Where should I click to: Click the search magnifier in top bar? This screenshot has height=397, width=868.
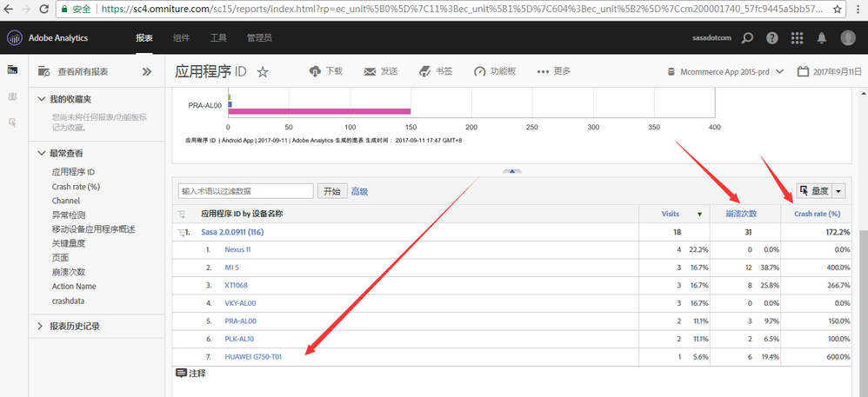[748, 38]
